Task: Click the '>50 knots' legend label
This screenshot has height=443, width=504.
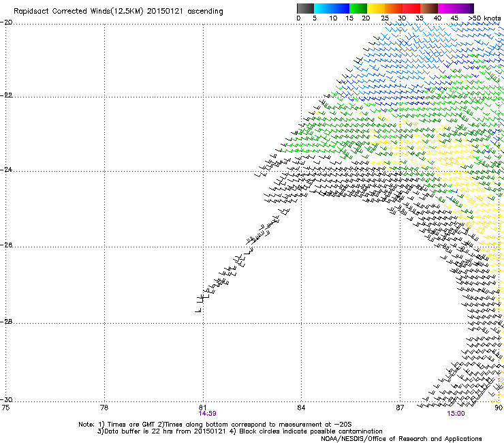Action: (484, 18)
